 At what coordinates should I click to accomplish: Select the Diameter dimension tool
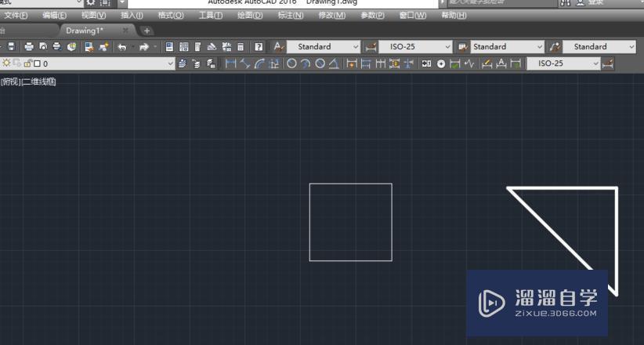point(320,64)
